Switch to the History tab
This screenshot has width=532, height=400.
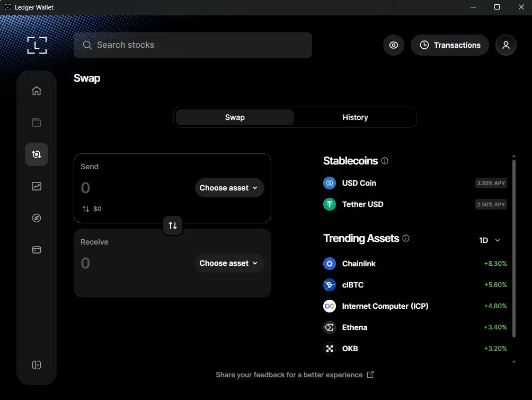pos(355,117)
